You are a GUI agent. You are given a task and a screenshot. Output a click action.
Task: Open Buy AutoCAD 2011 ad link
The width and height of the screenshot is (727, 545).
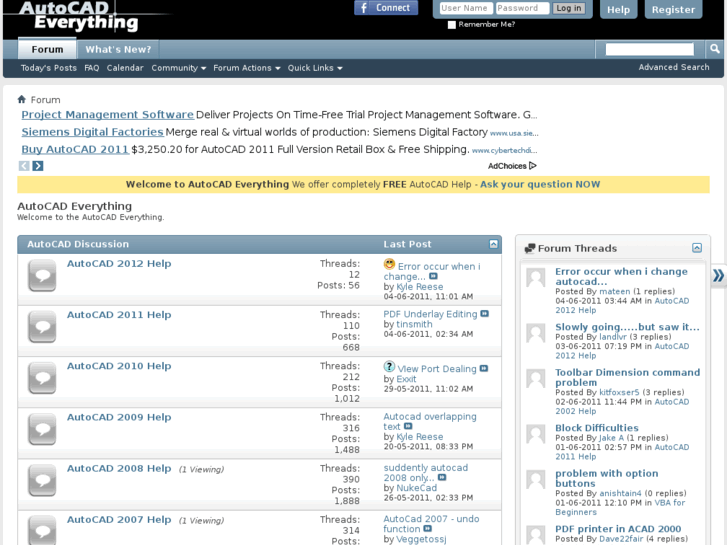pos(75,149)
